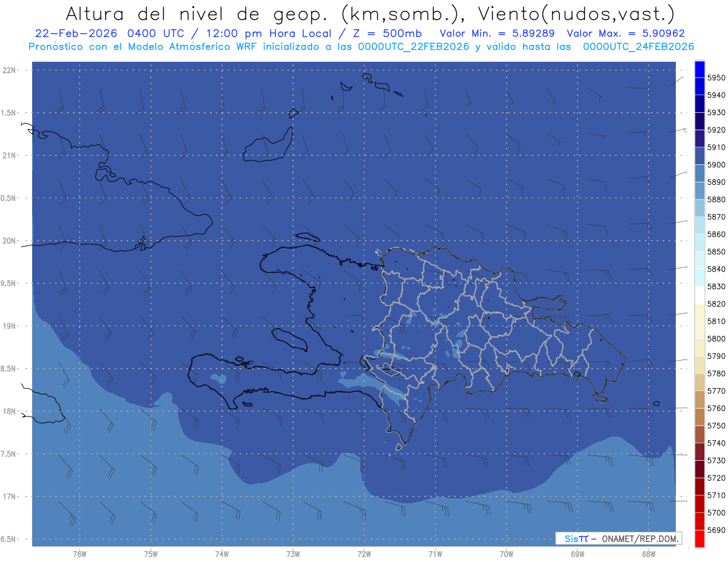Click the 5880 colorbar label
Viewport: 728px width, 562px height.
click(716, 199)
